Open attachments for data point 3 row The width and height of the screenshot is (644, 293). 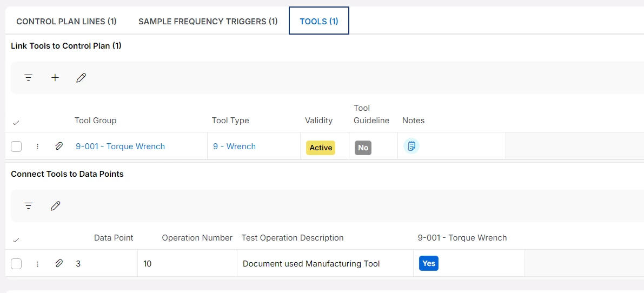[x=59, y=264]
